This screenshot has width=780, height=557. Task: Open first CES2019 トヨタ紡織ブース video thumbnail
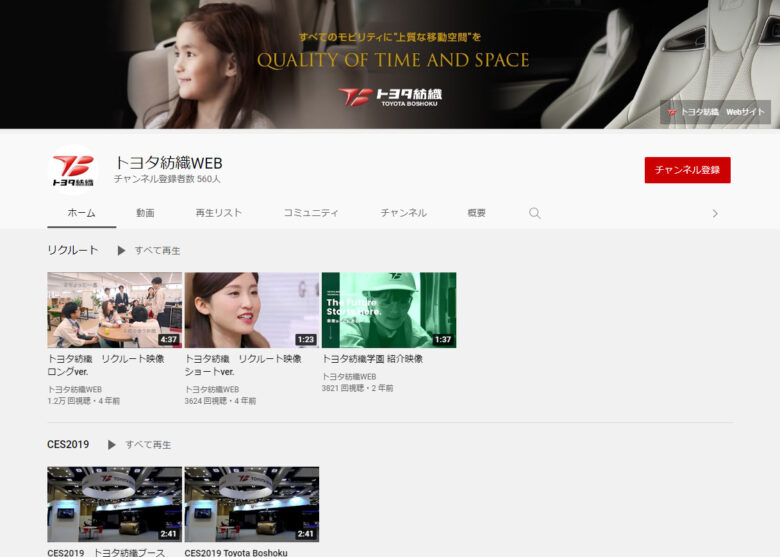(115, 504)
